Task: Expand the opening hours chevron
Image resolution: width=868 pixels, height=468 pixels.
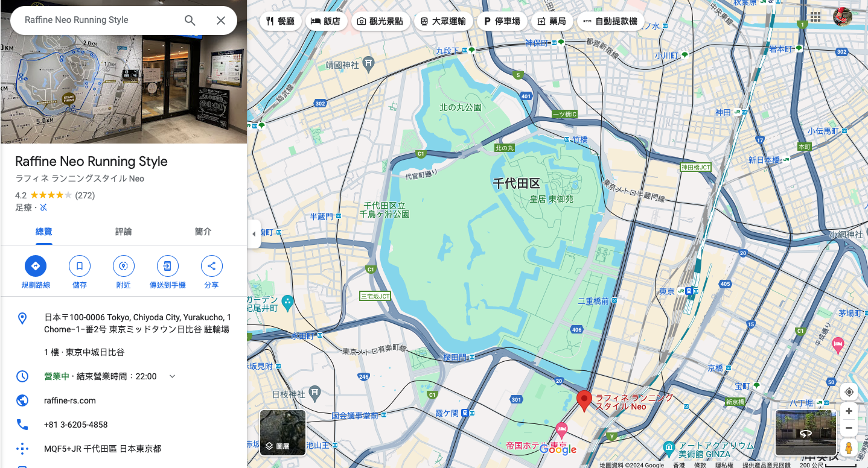Action: point(172,376)
